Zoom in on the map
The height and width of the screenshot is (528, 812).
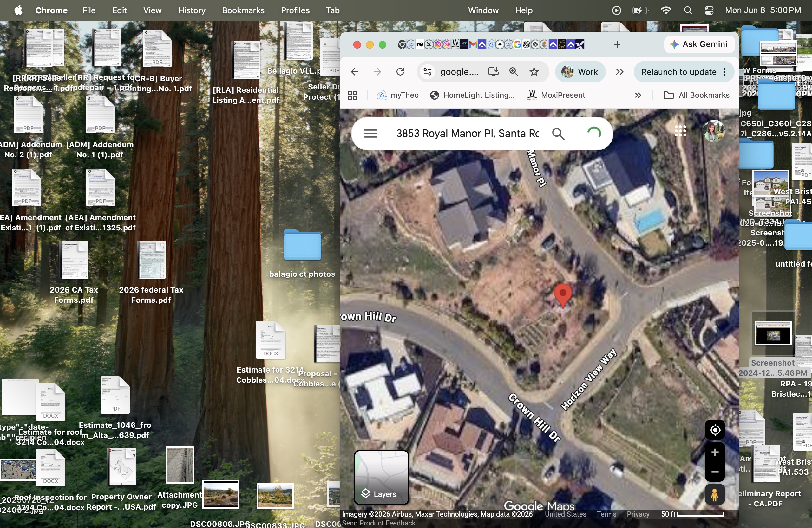(x=715, y=452)
